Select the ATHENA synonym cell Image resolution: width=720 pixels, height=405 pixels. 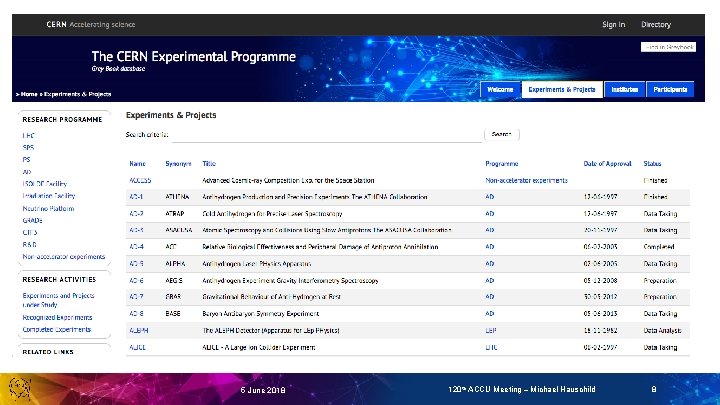[177, 197]
